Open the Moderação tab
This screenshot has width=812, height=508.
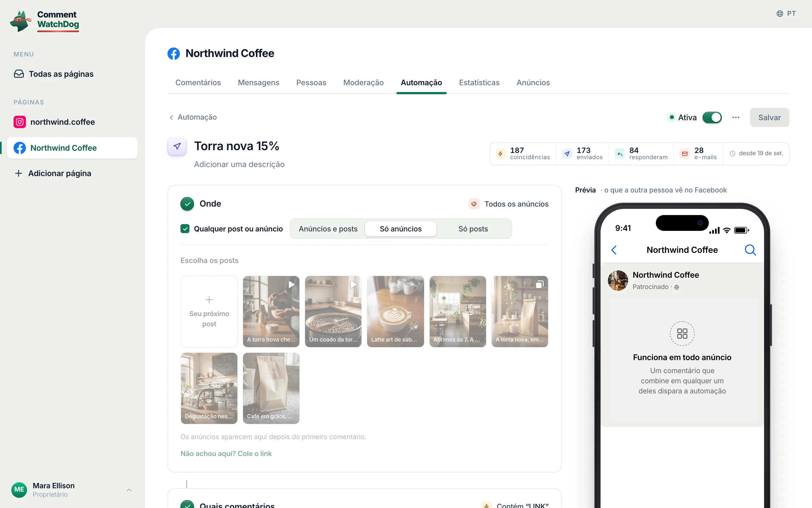[x=363, y=83]
